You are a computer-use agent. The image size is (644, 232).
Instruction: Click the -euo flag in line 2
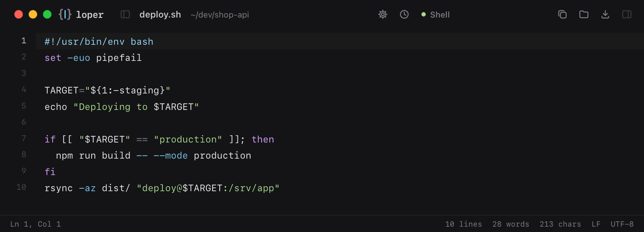point(79,58)
